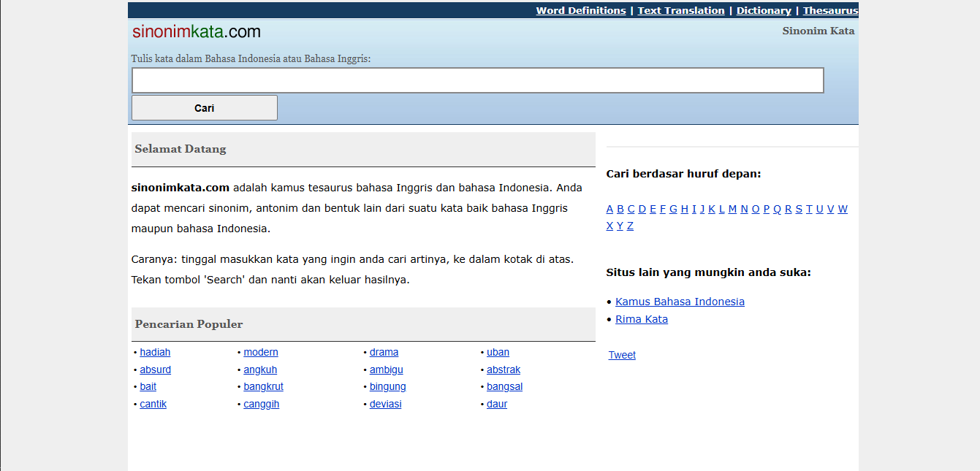Browse words starting with letter P
Image resolution: width=980 pixels, height=471 pixels.
coord(767,209)
